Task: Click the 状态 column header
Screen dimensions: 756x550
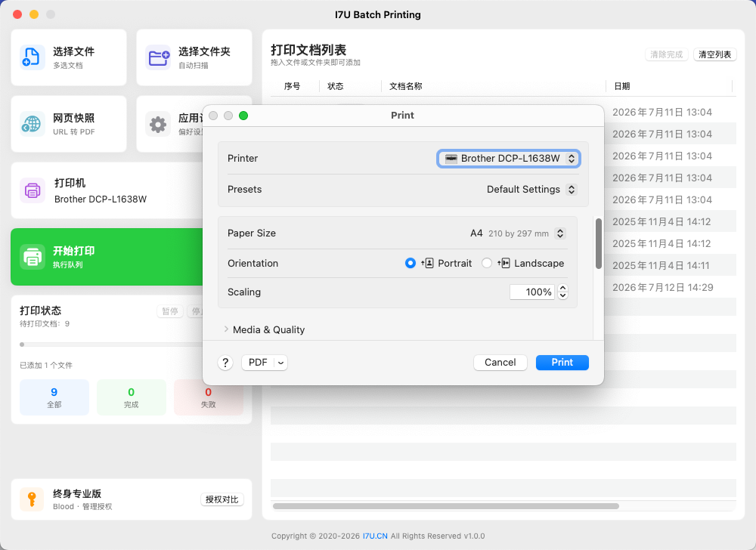Action: coord(336,86)
